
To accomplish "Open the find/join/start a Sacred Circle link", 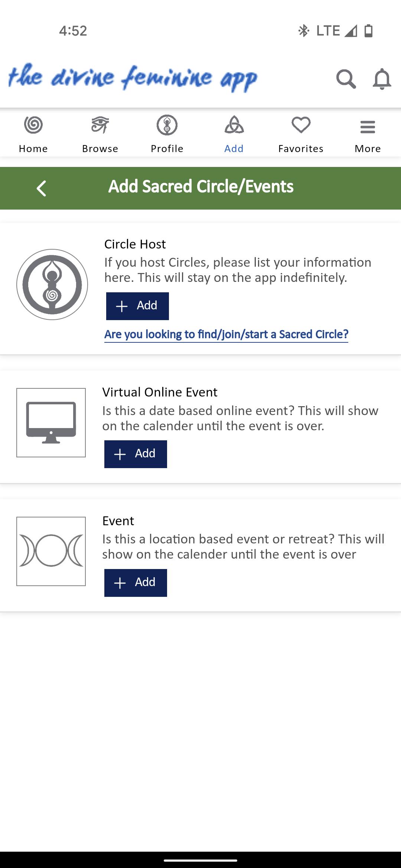I will point(226,335).
